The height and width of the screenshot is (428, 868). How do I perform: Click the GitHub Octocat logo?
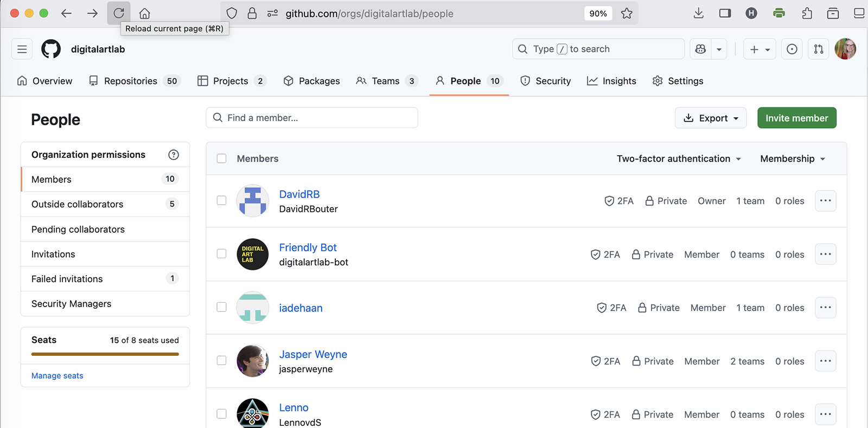click(x=51, y=49)
